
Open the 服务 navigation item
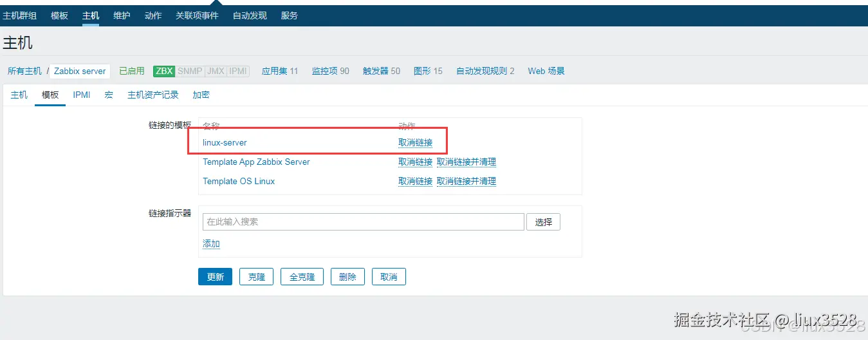click(290, 15)
